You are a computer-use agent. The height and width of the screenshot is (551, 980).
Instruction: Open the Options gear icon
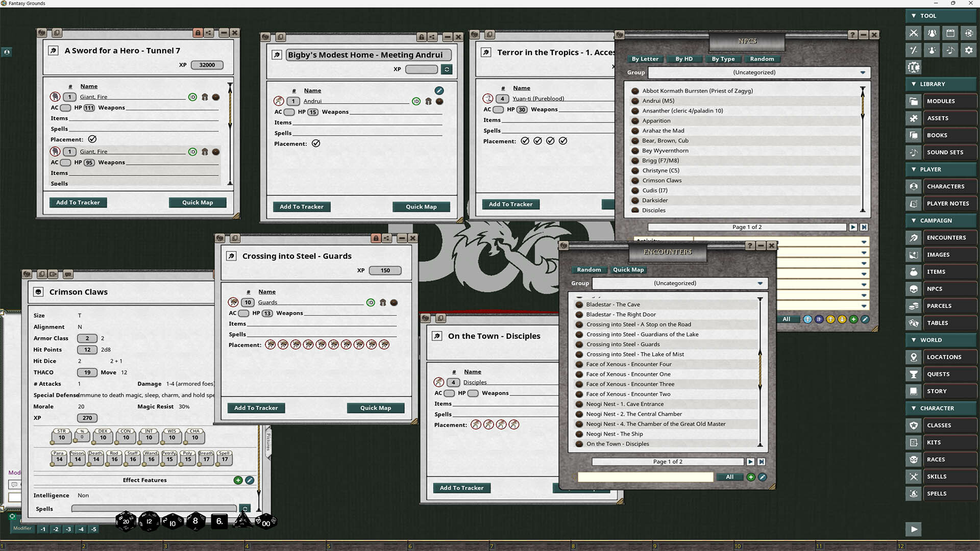tap(968, 50)
